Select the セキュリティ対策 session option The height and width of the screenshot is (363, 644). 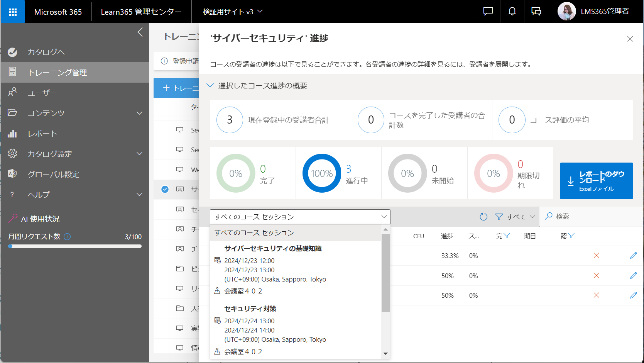pyautogui.click(x=296, y=330)
